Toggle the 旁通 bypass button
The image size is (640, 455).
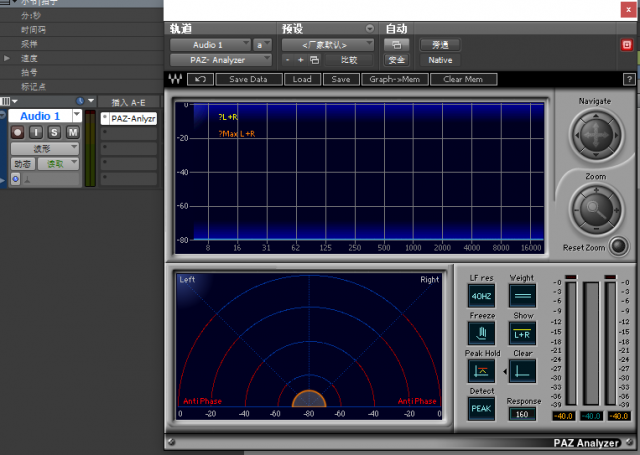(x=440, y=45)
